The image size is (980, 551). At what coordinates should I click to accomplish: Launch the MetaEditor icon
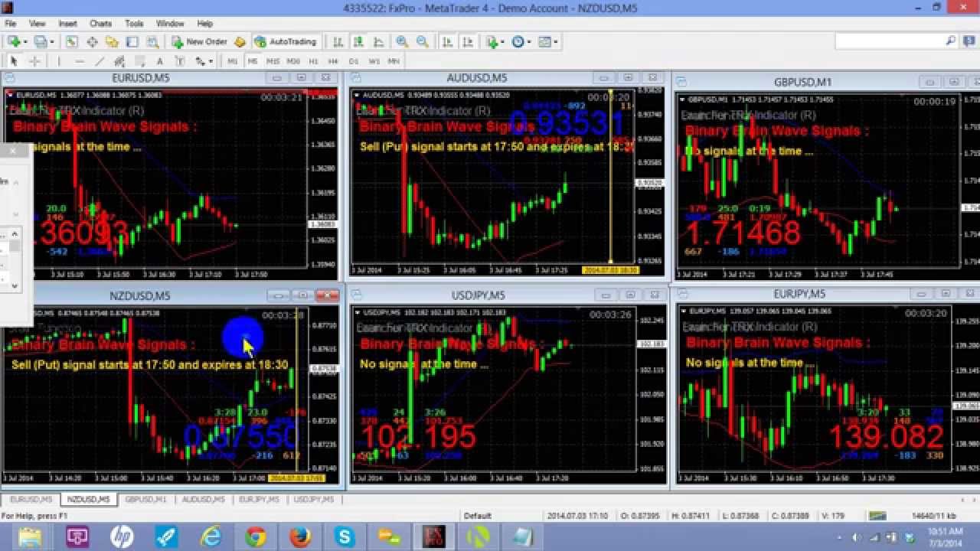[x=240, y=41]
